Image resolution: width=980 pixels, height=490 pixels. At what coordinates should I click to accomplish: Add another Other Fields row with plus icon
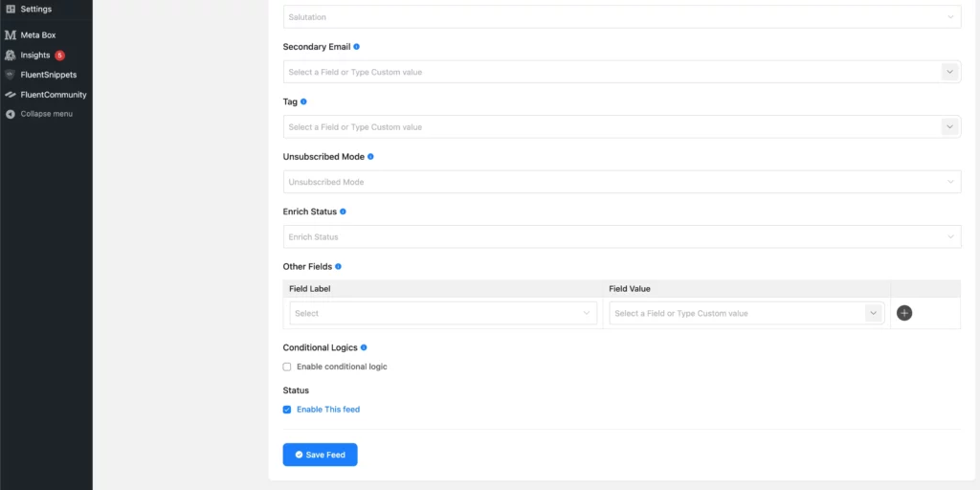[904, 313]
